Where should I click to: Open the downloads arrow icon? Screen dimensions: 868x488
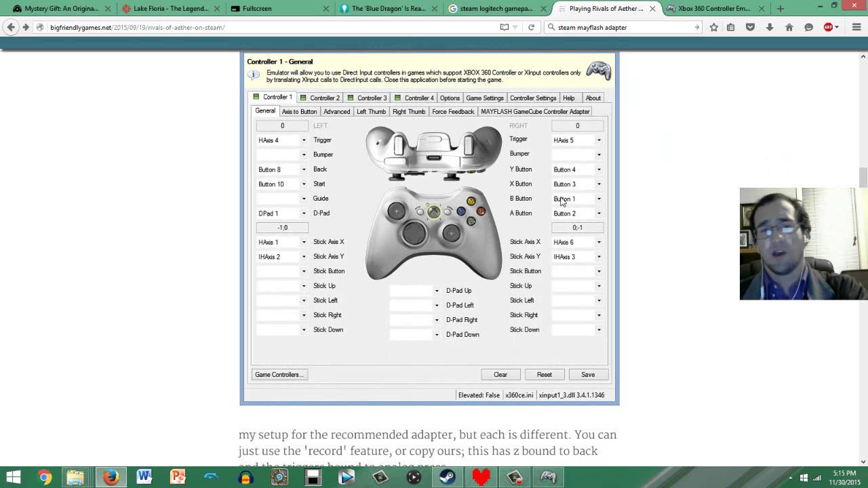(x=770, y=27)
